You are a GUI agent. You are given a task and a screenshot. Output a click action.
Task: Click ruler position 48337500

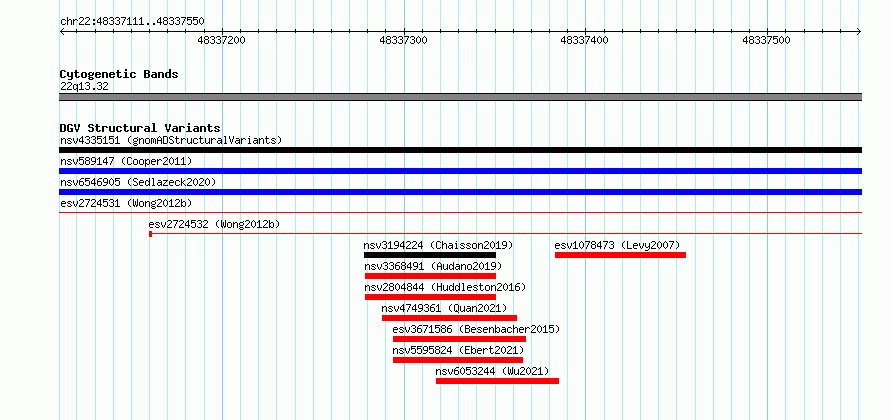pyautogui.click(x=766, y=40)
